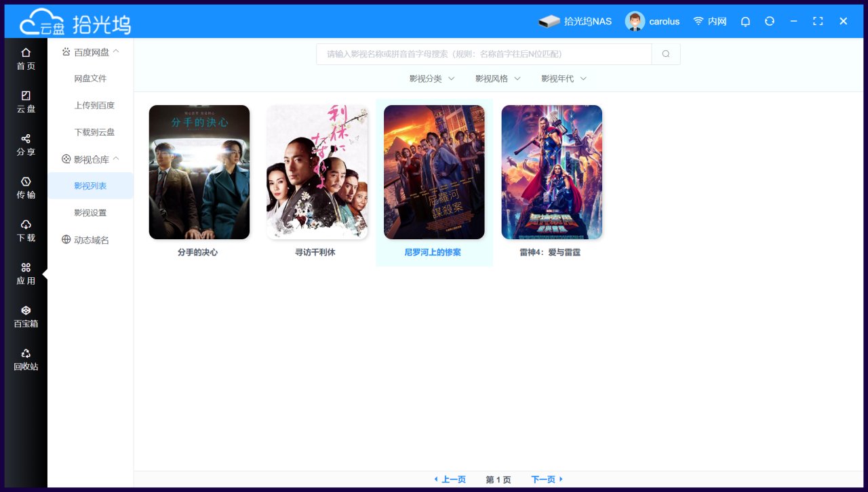Screen dimensions: 868x492
Task: Click the 寻访千利休 title link
Action: click(x=315, y=252)
